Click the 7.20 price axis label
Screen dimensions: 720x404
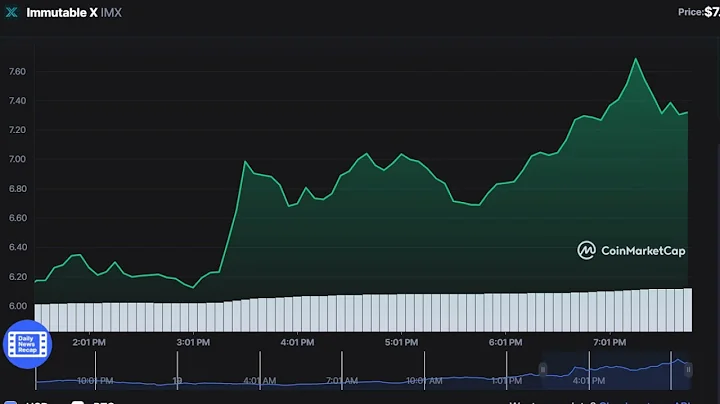tap(17, 130)
